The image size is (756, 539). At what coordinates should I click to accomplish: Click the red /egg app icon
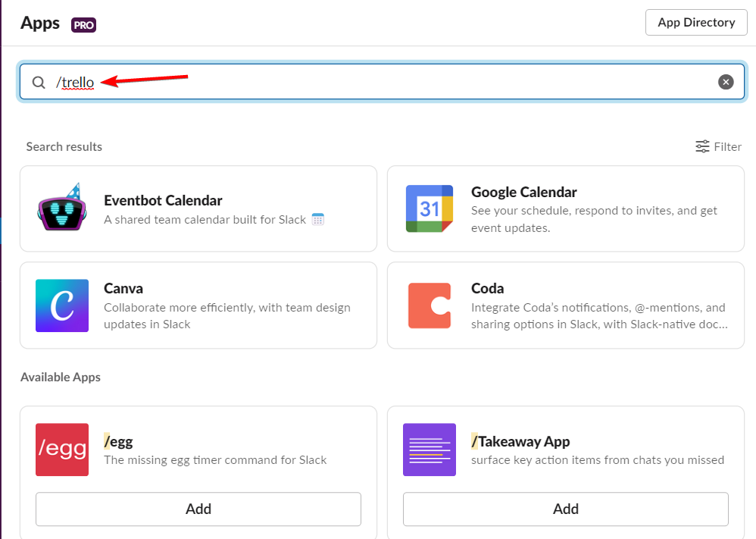(x=62, y=450)
